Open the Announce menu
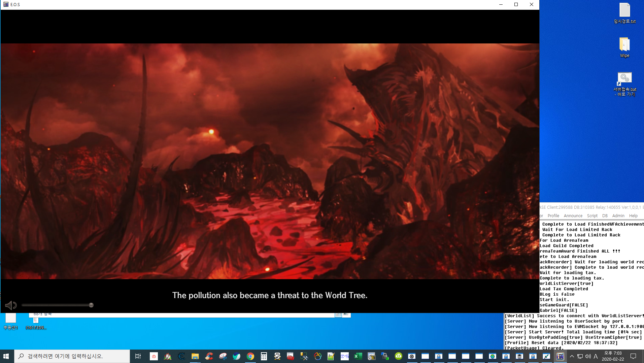Image resolution: width=644 pixels, height=363 pixels. (x=573, y=216)
